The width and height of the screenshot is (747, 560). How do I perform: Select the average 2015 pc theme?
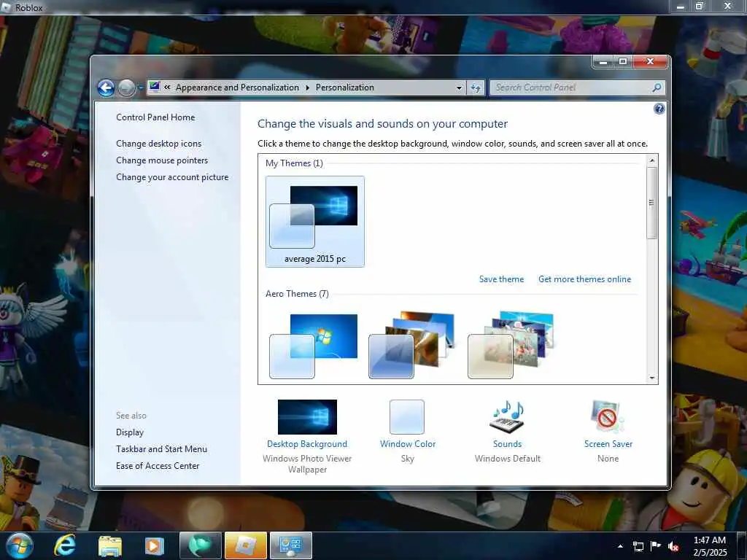(x=315, y=222)
